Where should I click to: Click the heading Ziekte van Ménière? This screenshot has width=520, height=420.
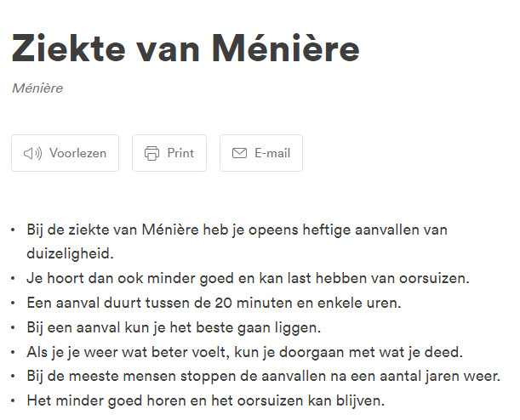coord(186,49)
